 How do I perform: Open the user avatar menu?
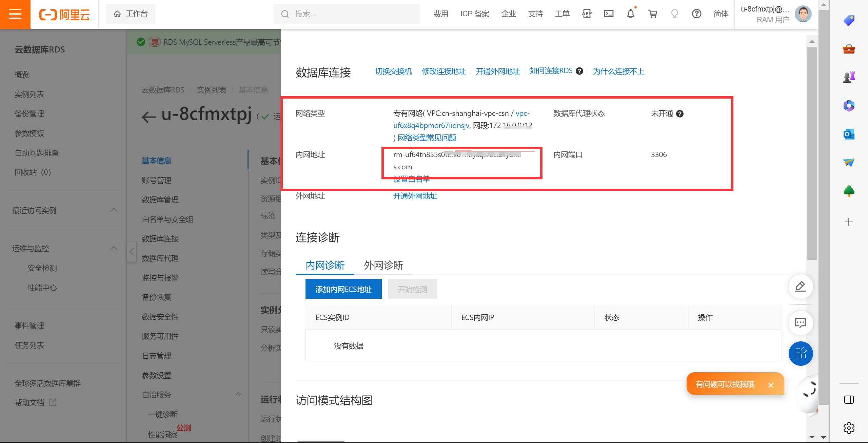coord(803,14)
